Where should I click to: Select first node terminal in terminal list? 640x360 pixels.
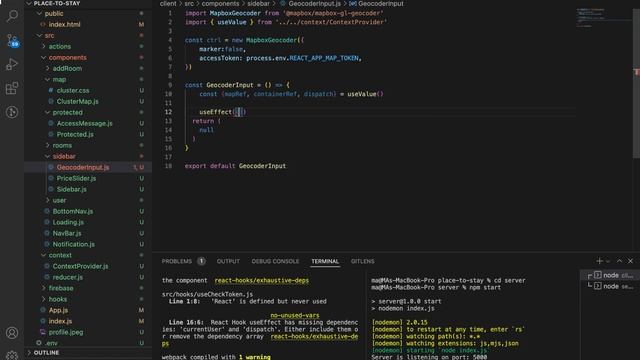pyautogui.click(x=610, y=276)
